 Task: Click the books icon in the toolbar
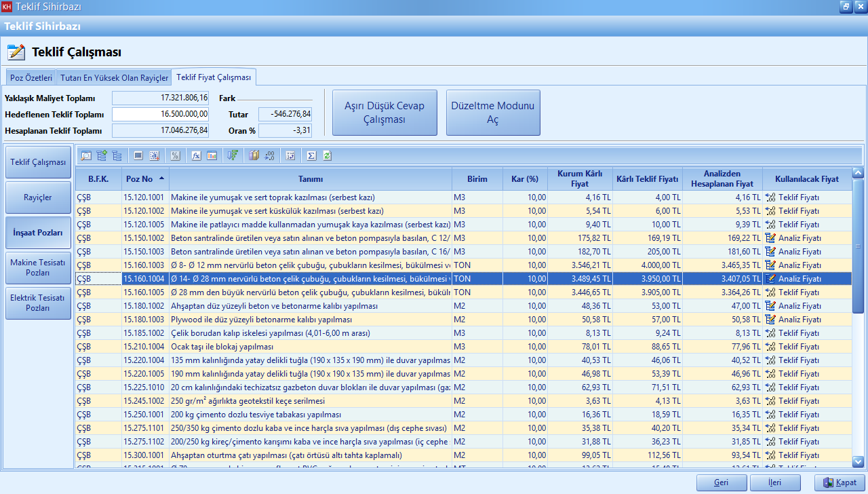coord(254,155)
